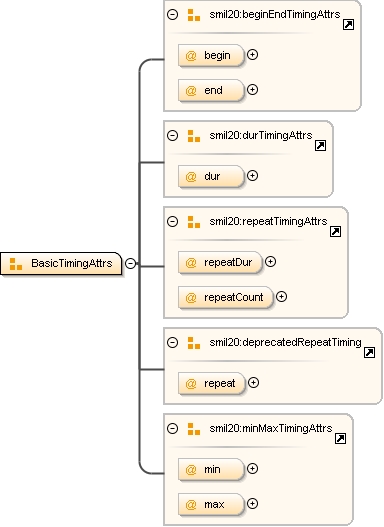The height and width of the screenshot is (527, 384).
Task: Jump to repeatTimingAttrs definition via arrow icon
Action: point(335,232)
